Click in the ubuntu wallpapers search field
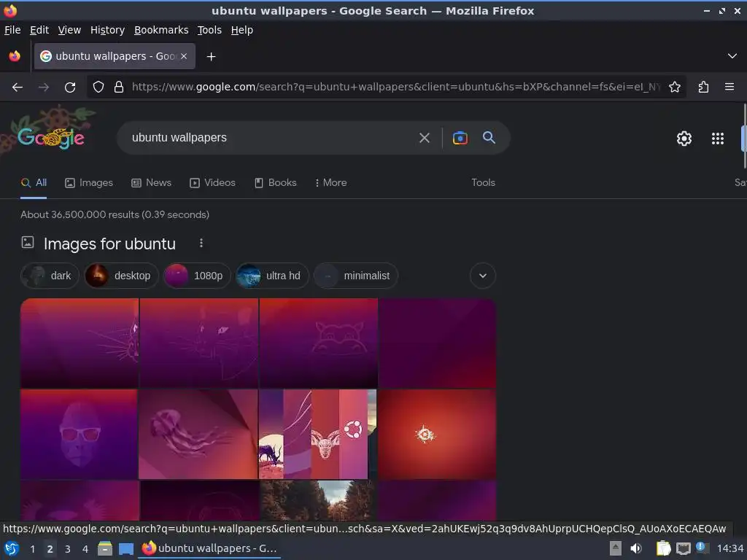This screenshot has width=747, height=560. pos(271,138)
